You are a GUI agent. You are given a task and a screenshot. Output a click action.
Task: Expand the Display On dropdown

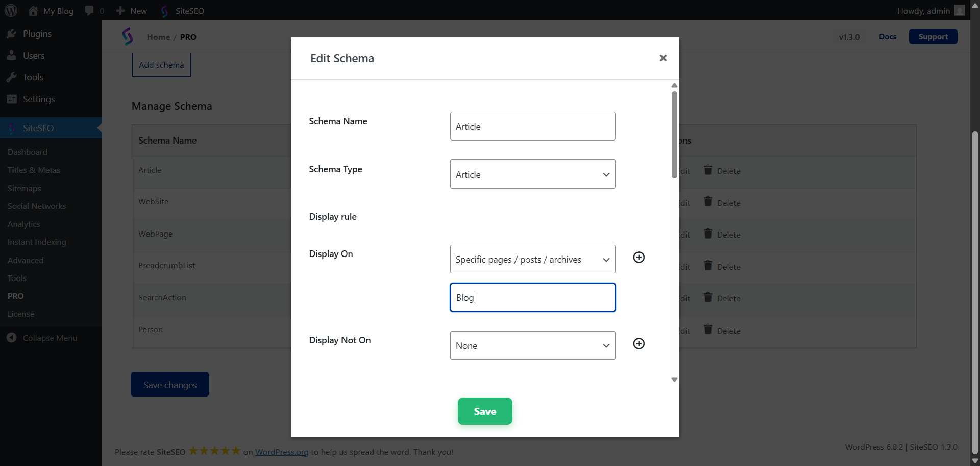pos(532,259)
